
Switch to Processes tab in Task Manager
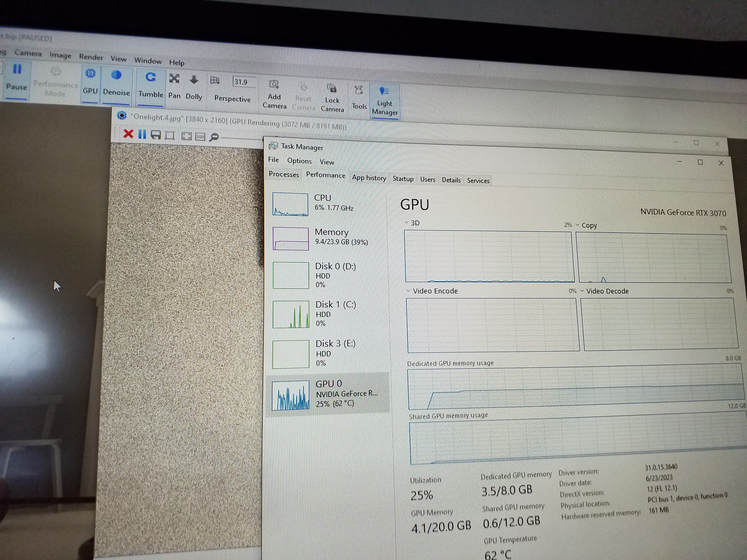tap(284, 174)
